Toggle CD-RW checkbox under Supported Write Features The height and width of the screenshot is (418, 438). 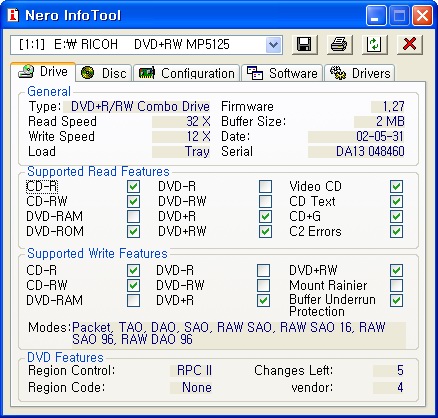133,286
